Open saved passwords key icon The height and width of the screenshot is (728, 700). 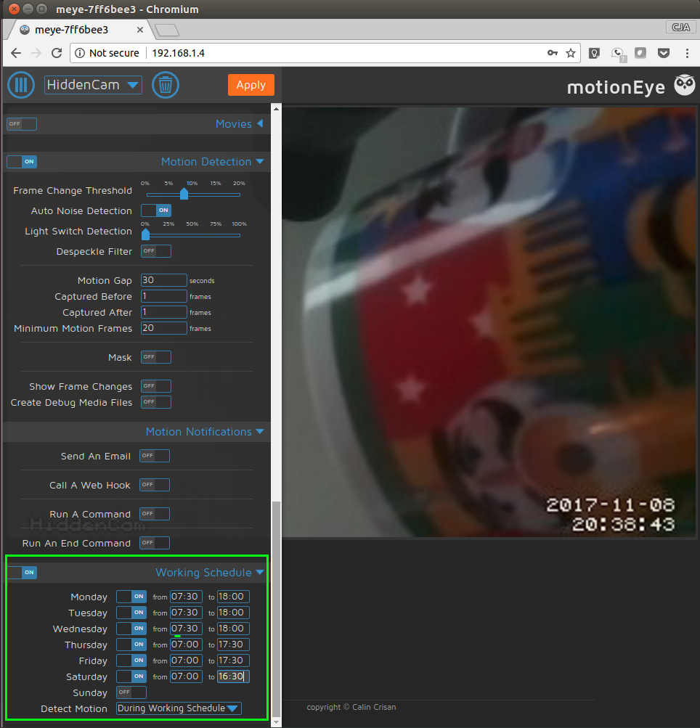(x=553, y=53)
